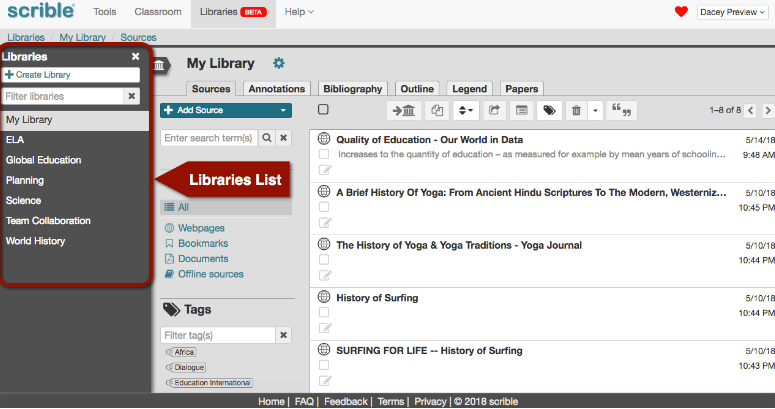Open the Add Source dropdown arrow
The height and width of the screenshot is (409, 775).
tap(283, 110)
